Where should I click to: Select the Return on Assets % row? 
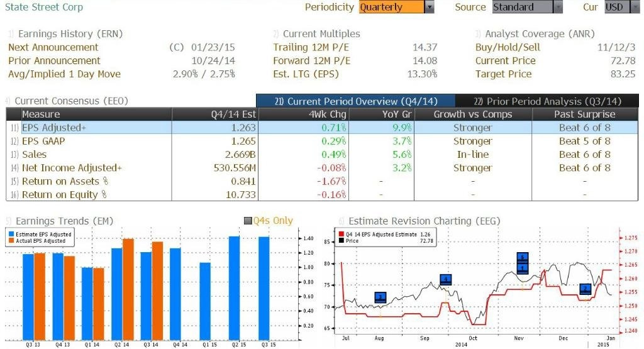(x=323, y=181)
